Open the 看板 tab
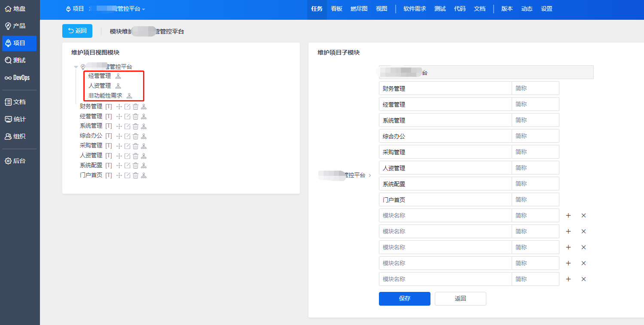 click(x=336, y=9)
